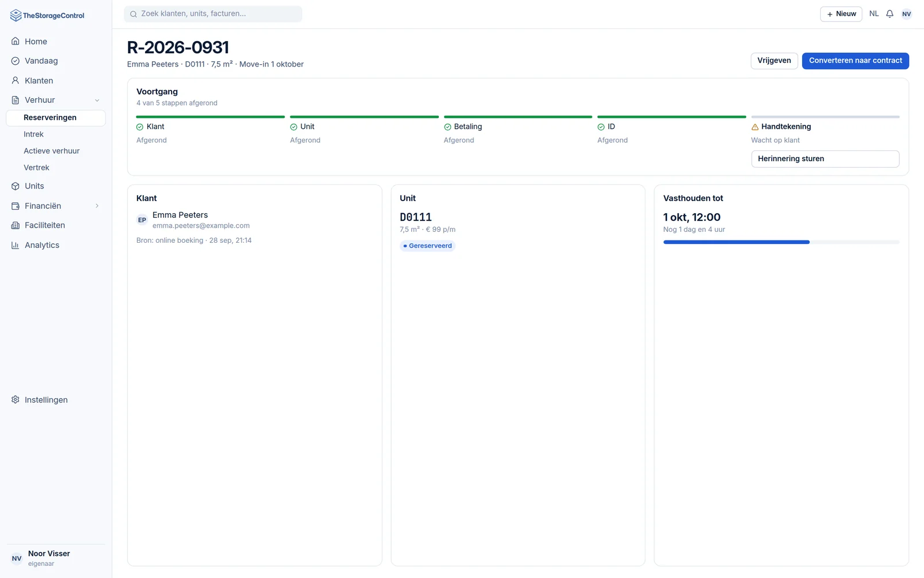This screenshot has width=924, height=578.
Task: Click the Noor Visser profile at bottom
Action: coord(55,558)
